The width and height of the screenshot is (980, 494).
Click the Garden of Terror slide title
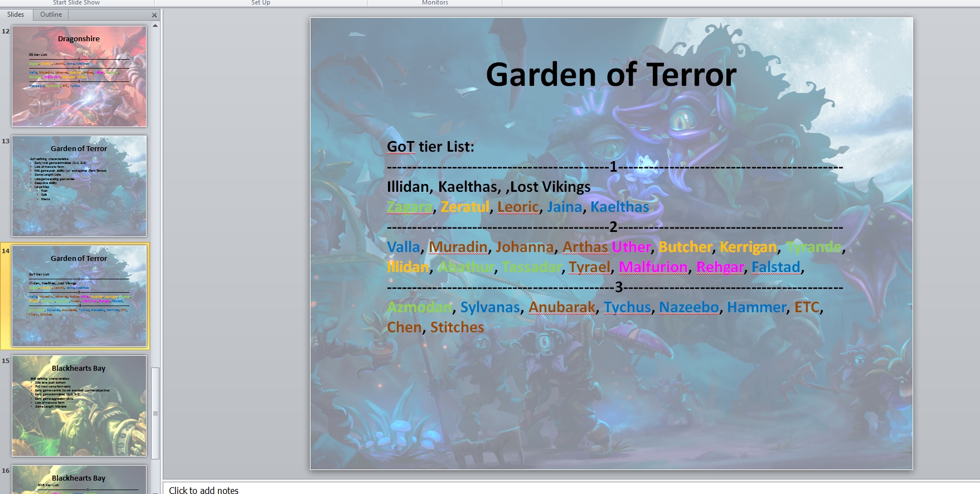point(611,74)
